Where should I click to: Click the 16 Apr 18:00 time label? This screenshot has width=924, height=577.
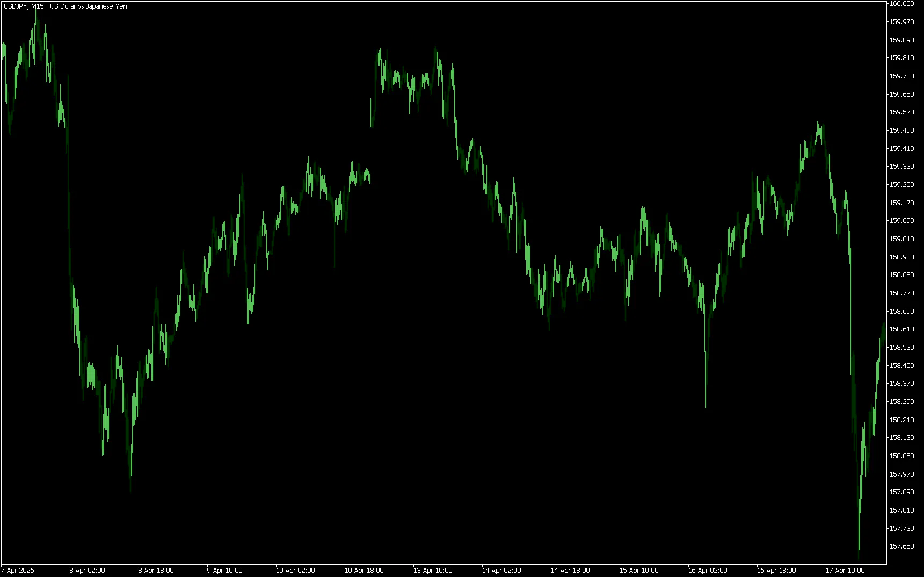(776, 571)
